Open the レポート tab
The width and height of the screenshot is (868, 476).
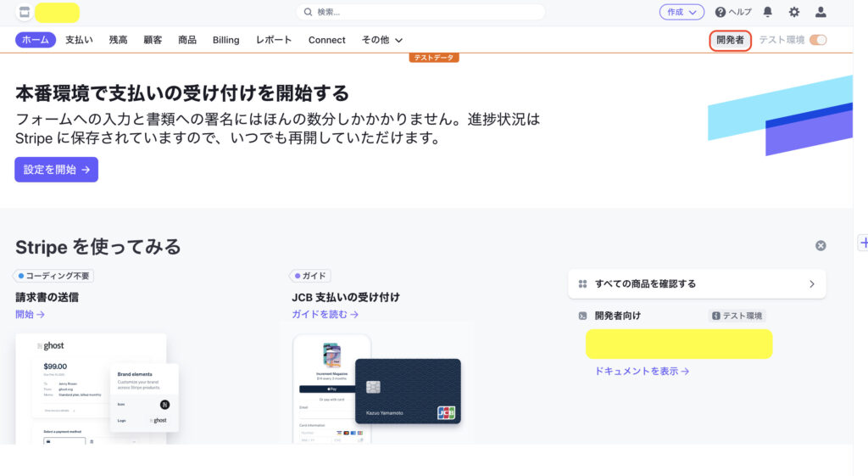pyautogui.click(x=274, y=40)
